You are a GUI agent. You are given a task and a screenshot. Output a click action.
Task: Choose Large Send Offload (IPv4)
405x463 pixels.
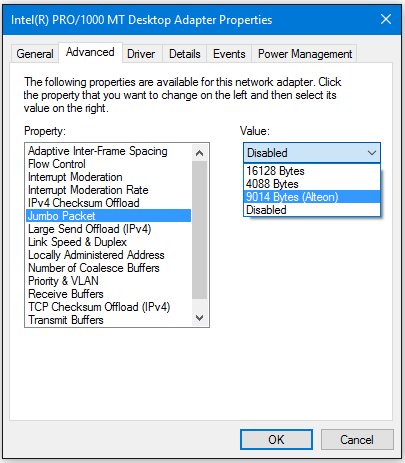pos(108,229)
